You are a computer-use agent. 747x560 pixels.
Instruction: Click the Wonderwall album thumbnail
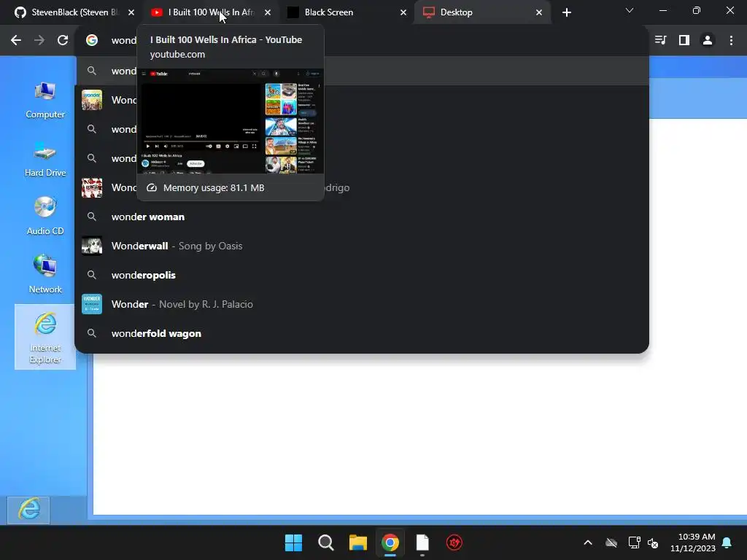[x=92, y=246]
